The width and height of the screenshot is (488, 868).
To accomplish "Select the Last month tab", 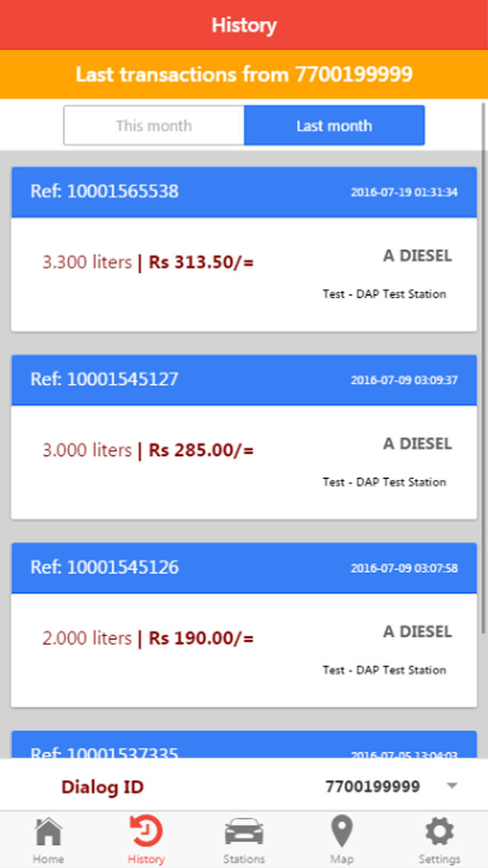I will coord(334,125).
